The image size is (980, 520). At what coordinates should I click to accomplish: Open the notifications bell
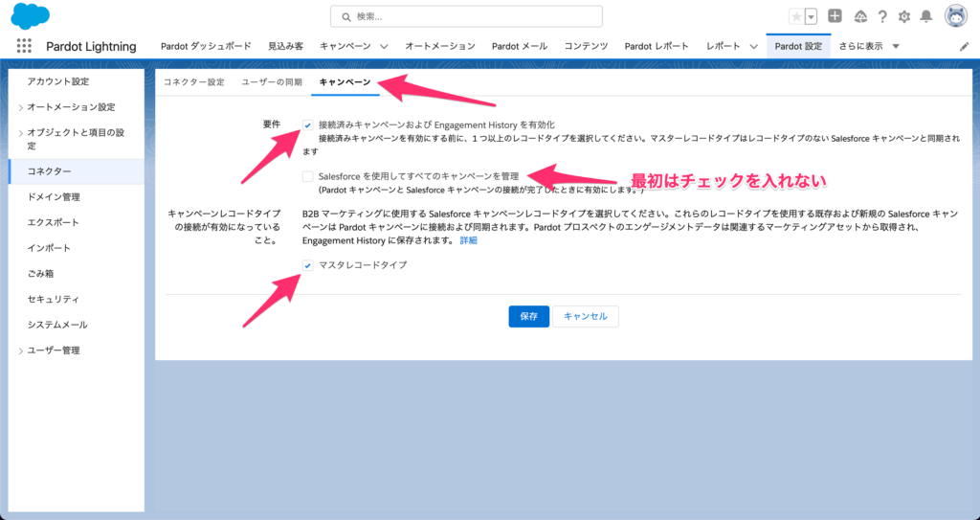coord(926,17)
